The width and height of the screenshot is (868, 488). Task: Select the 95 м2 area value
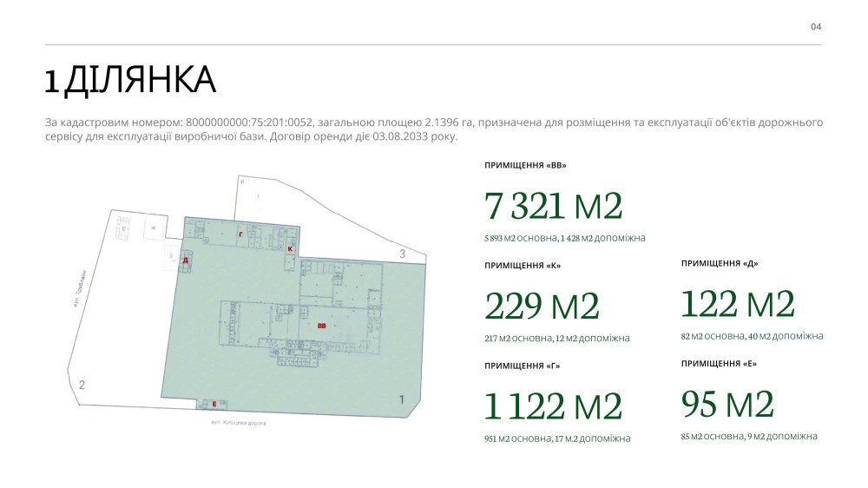tap(727, 405)
